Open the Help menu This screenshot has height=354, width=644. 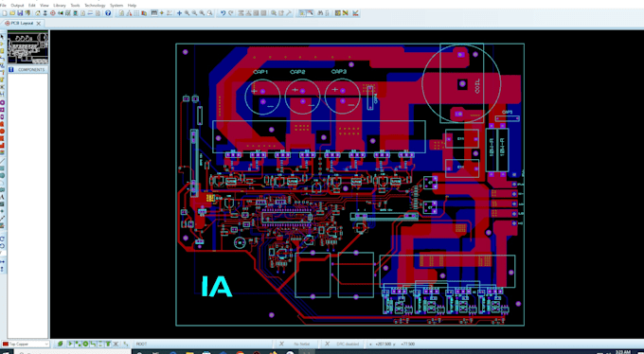click(x=132, y=6)
